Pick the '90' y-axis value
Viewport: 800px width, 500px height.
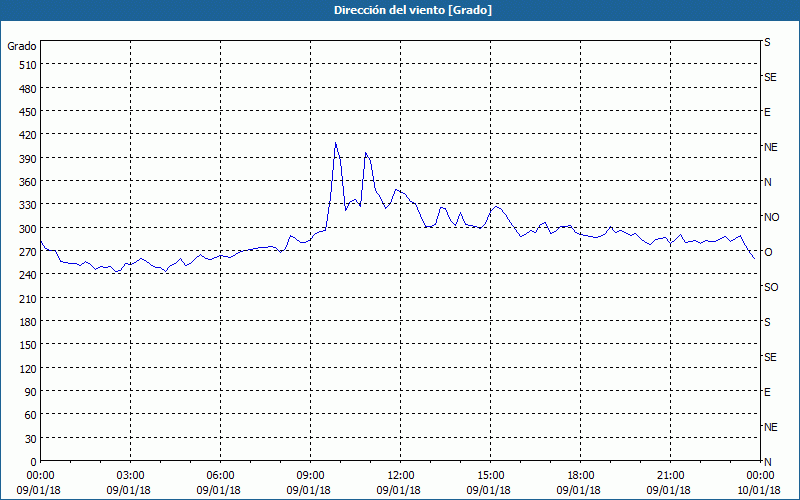pyautogui.click(x=31, y=392)
